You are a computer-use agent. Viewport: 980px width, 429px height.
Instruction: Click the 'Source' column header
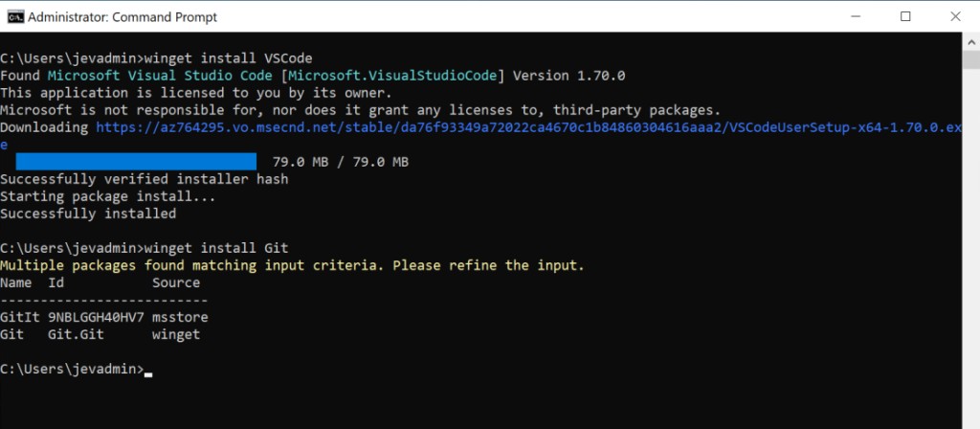pyautogui.click(x=176, y=282)
